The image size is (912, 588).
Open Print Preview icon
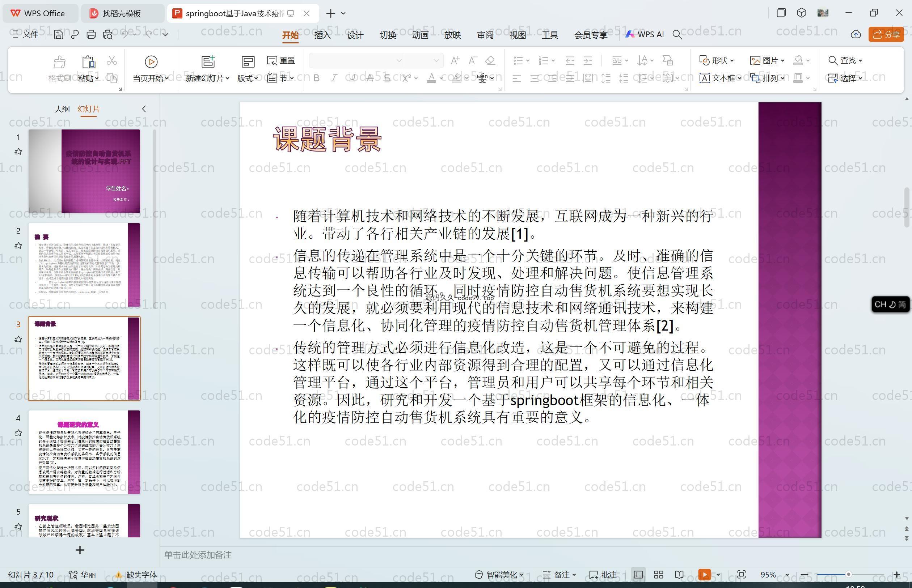tap(108, 34)
